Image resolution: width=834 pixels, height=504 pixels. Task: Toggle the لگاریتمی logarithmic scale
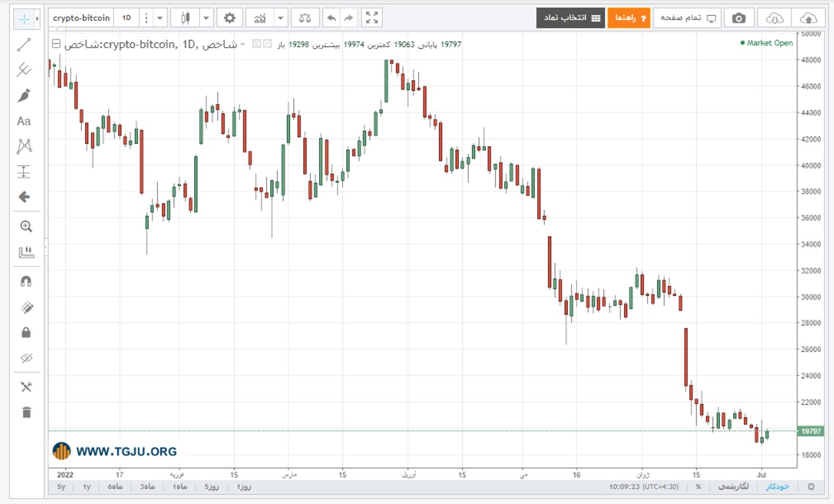tap(734, 487)
